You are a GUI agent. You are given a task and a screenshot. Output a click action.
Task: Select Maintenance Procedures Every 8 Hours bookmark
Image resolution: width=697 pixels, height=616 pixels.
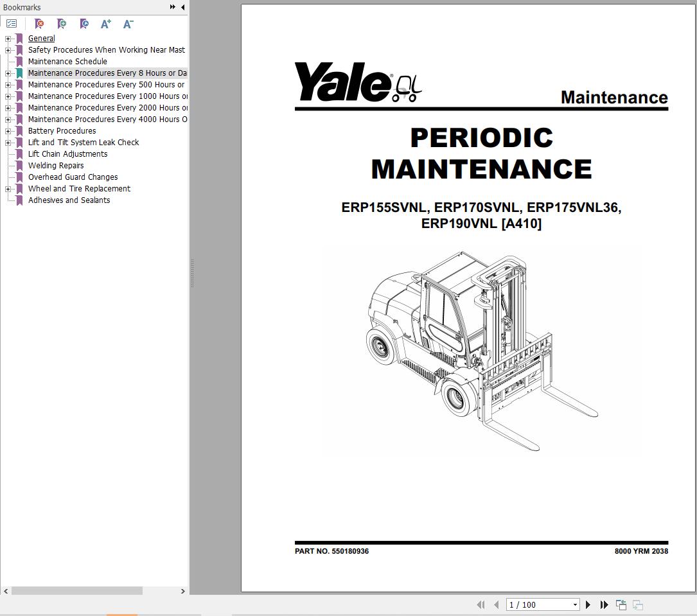click(x=107, y=73)
